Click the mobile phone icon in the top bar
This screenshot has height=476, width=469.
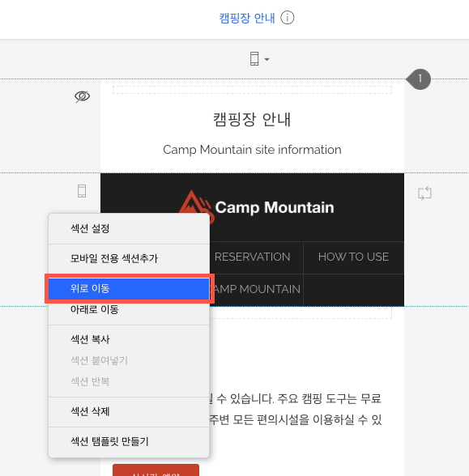[x=254, y=58]
